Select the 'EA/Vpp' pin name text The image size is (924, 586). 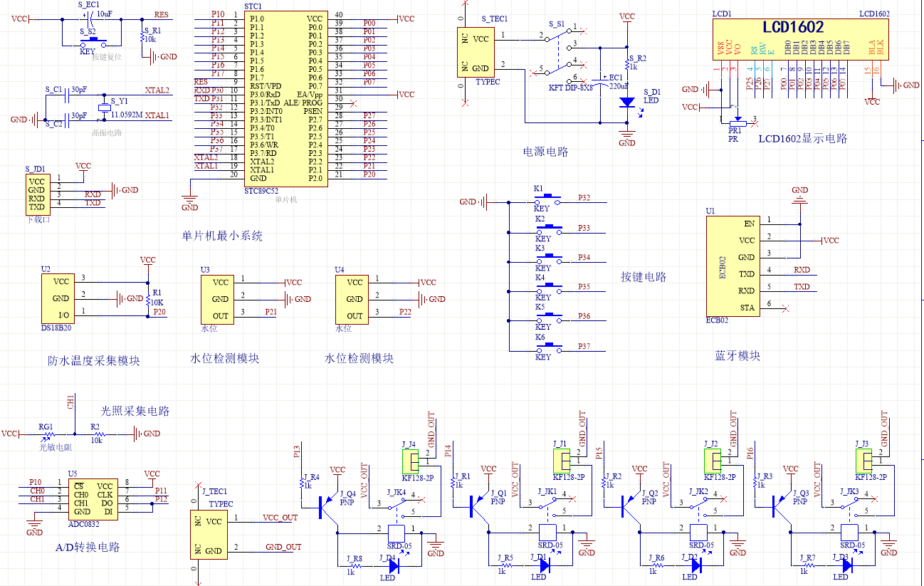point(310,94)
